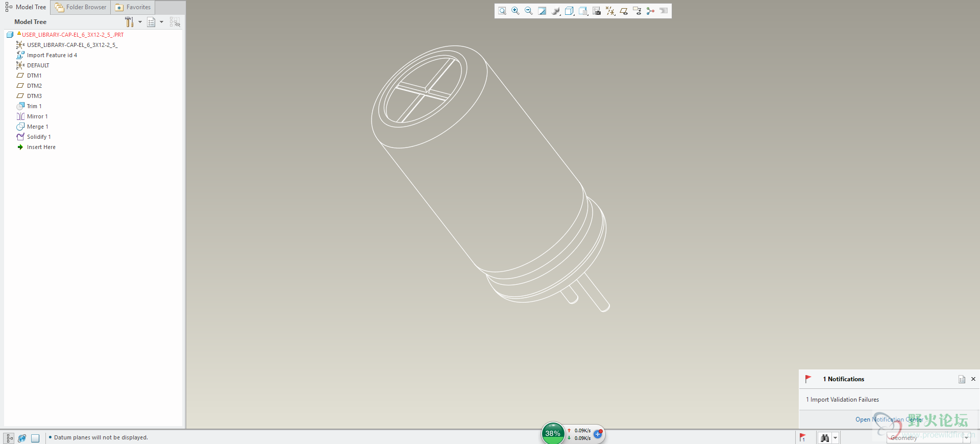Select the Merge 1 feature

(x=38, y=127)
